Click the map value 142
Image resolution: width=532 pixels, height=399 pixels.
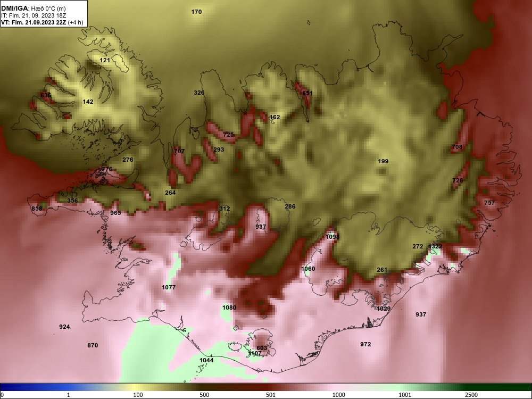click(88, 102)
